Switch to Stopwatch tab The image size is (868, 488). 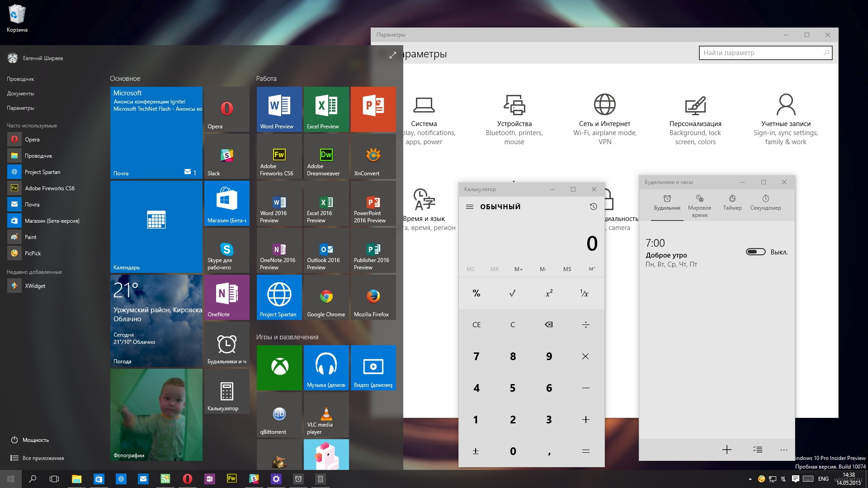[765, 202]
